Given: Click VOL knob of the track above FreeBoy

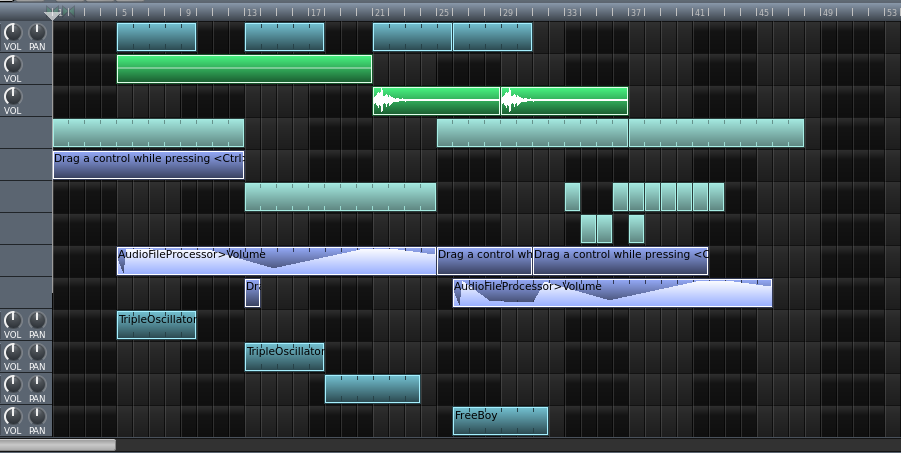Looking at the screenshot, I should (13, 384).
